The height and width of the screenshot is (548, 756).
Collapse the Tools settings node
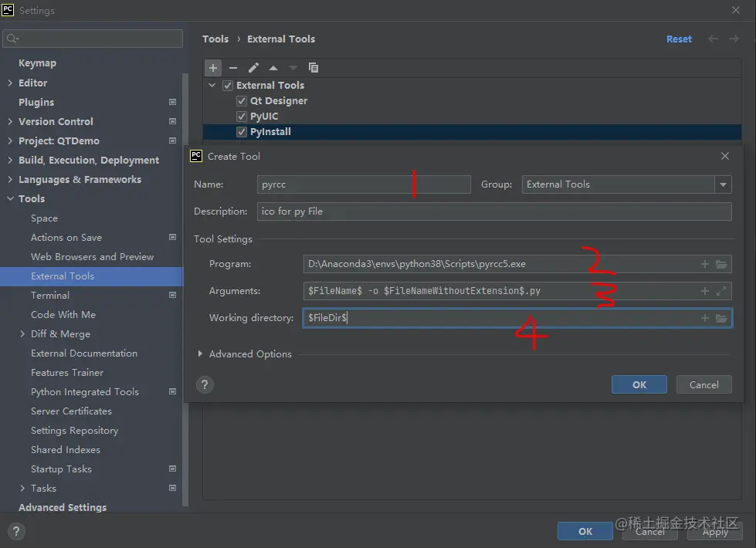tap(10, 198)
